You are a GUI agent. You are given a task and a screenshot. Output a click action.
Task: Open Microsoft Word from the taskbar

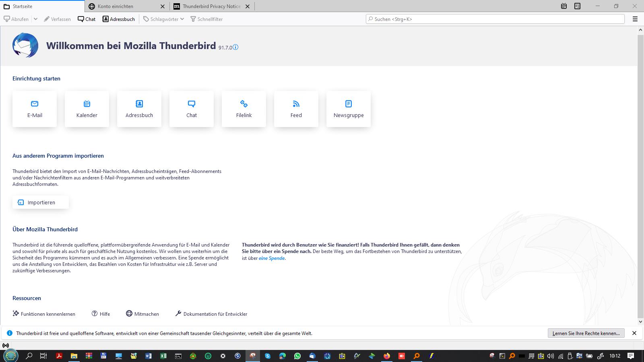coord(148,356)
